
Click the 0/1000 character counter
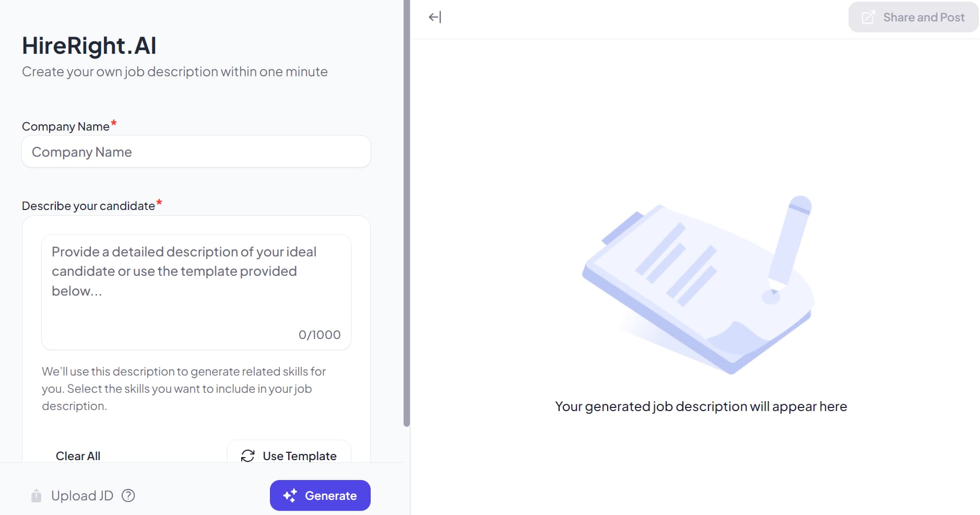319,335
